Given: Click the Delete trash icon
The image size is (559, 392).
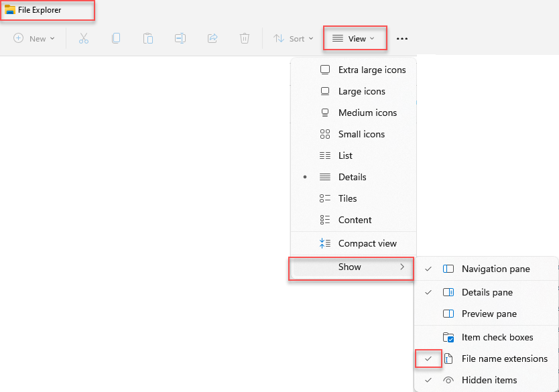Looking at the screenshot, I should [x=245, y=38].
